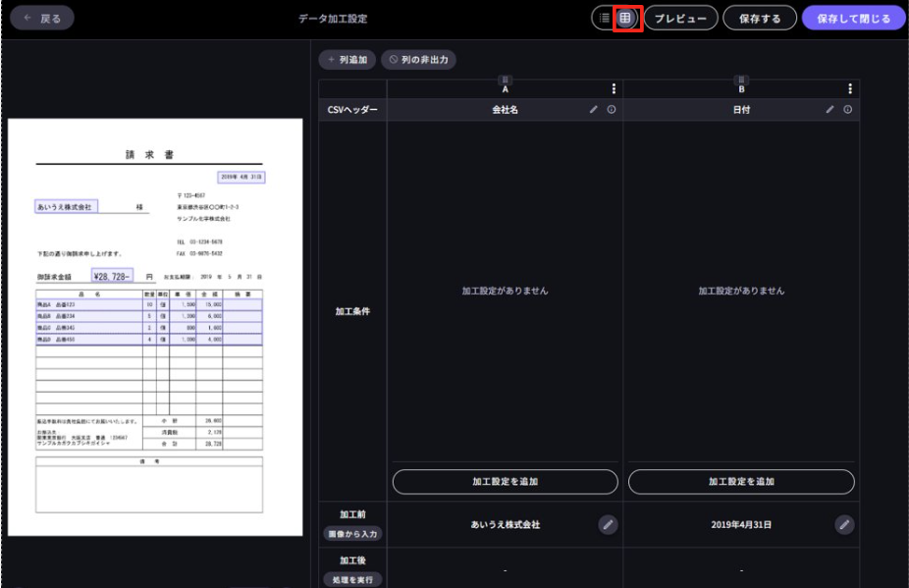The width and height of the screenshot is (909, 588).
Task: Show info for the 会社名 header
Action: 612,110
